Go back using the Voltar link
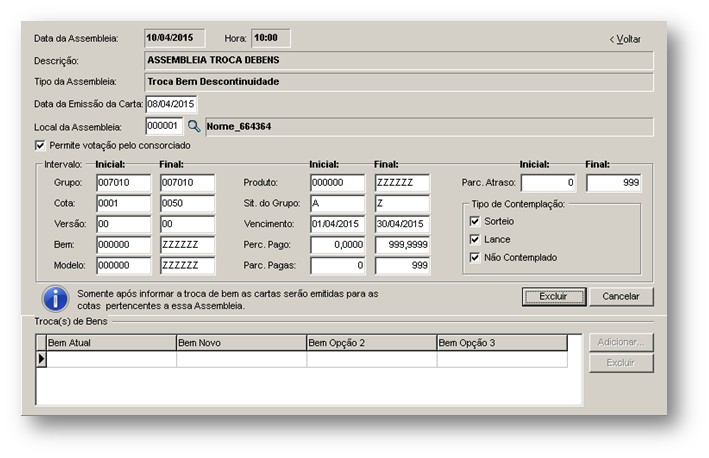Screen dimensions: 709x458 tap(625, 39)
